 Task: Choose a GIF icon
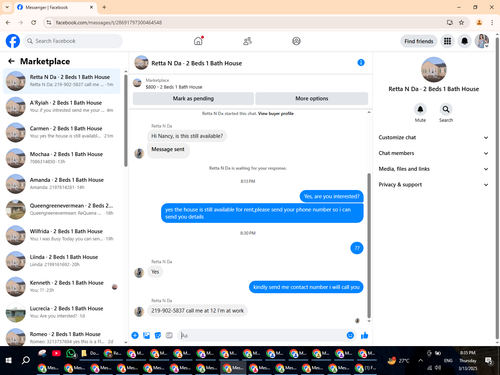[169, 335]
